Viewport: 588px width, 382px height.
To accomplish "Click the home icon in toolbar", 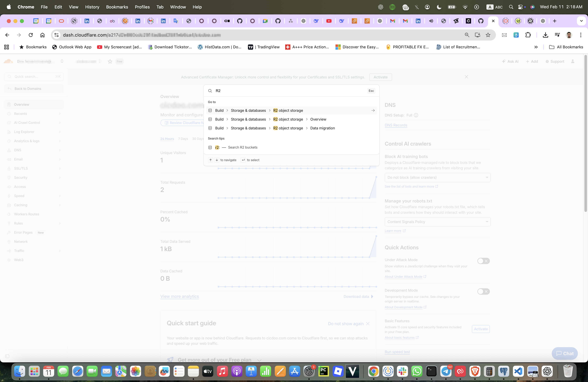I will coord(42,35).
